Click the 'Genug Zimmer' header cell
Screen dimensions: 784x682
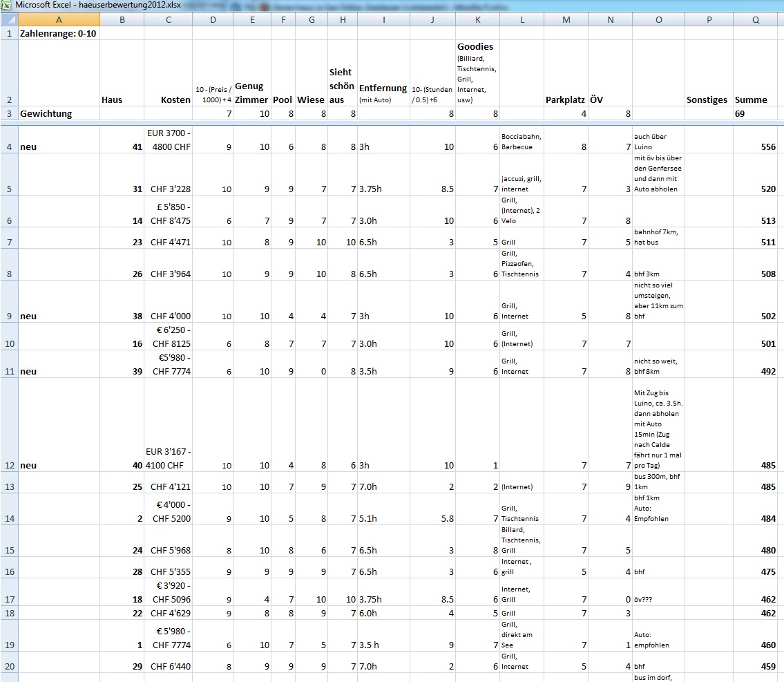pyautogui.click(x=252, y=73)
